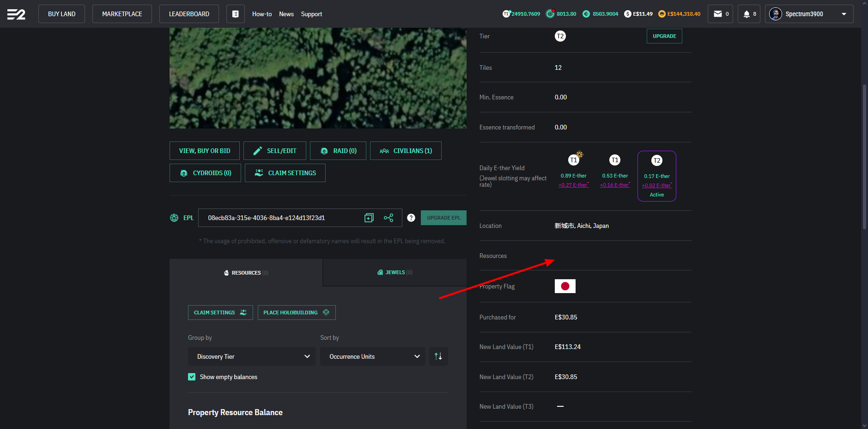868x429 pixels.
Task: Open the document icon next to Leaderboard
Action: tap(235, 14)
